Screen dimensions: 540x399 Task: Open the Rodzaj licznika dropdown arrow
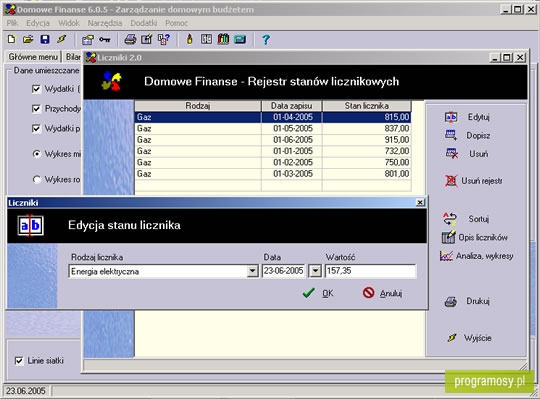tap(252, 271)
